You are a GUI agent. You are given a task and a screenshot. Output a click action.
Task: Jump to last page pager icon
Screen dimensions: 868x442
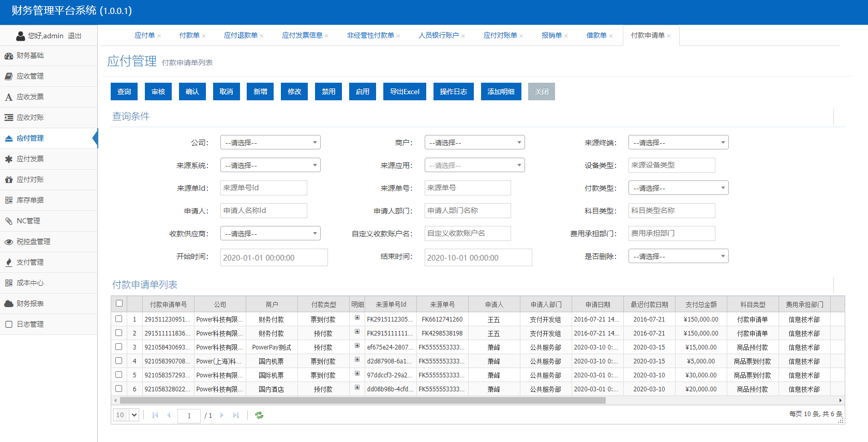click(x=236, y=415)
